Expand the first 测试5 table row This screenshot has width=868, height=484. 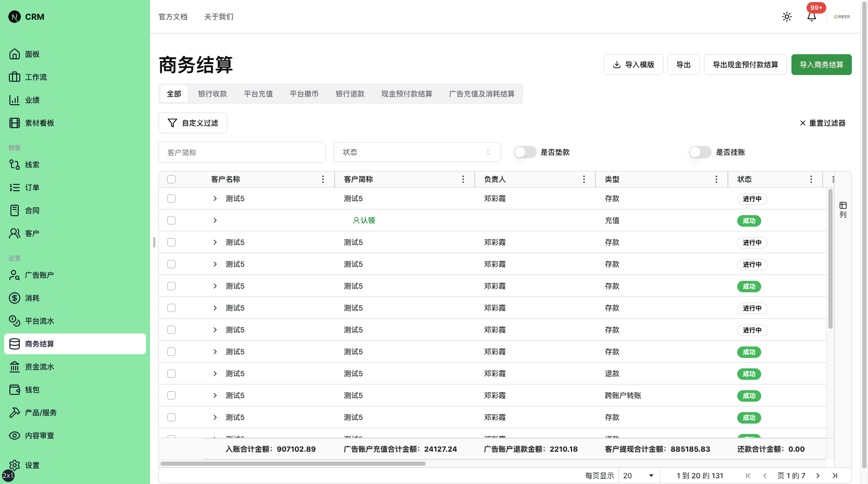pyautogui.click(x=214, y=198)
